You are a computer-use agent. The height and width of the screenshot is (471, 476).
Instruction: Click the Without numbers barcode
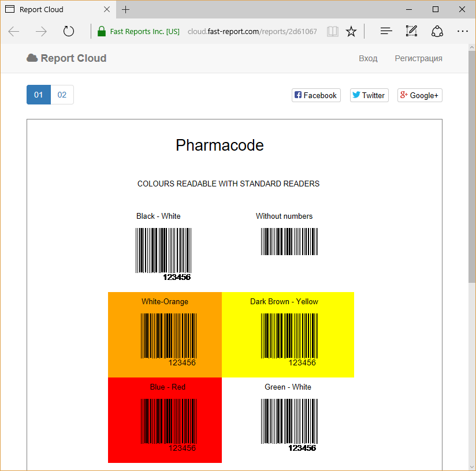(289, 241)
